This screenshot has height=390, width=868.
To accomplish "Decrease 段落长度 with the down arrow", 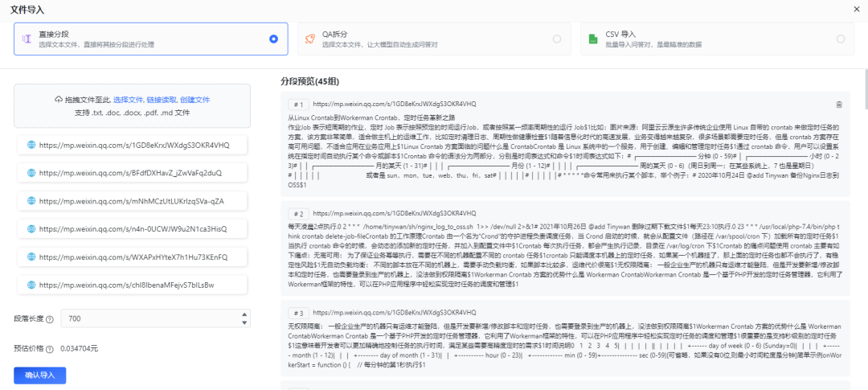I will [244, 322].
